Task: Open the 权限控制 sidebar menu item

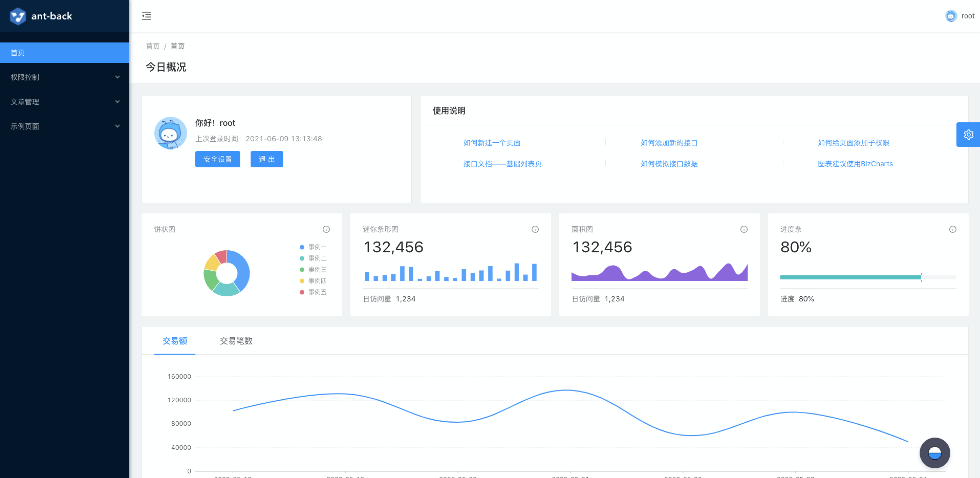Action: point(65,77)
